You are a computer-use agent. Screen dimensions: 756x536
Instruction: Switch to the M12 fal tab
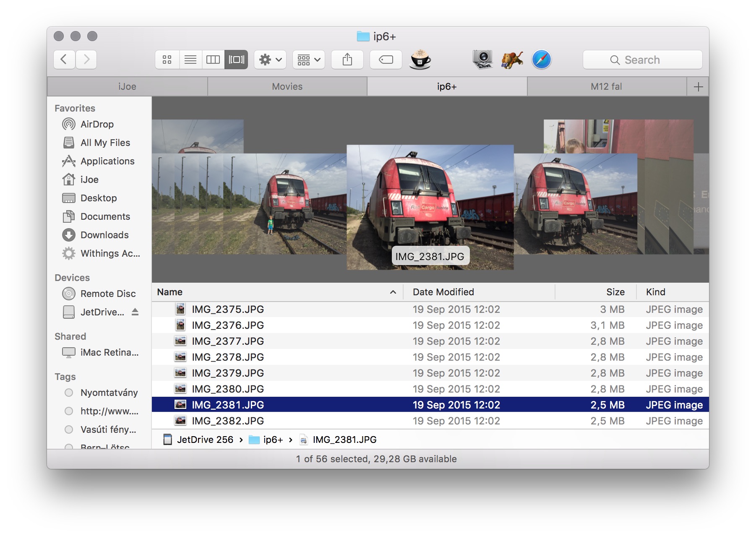click(x=607, y=86)
